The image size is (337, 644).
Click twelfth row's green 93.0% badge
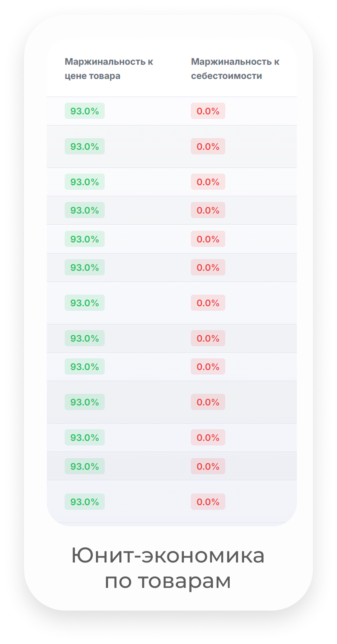(x=85, y=466)
